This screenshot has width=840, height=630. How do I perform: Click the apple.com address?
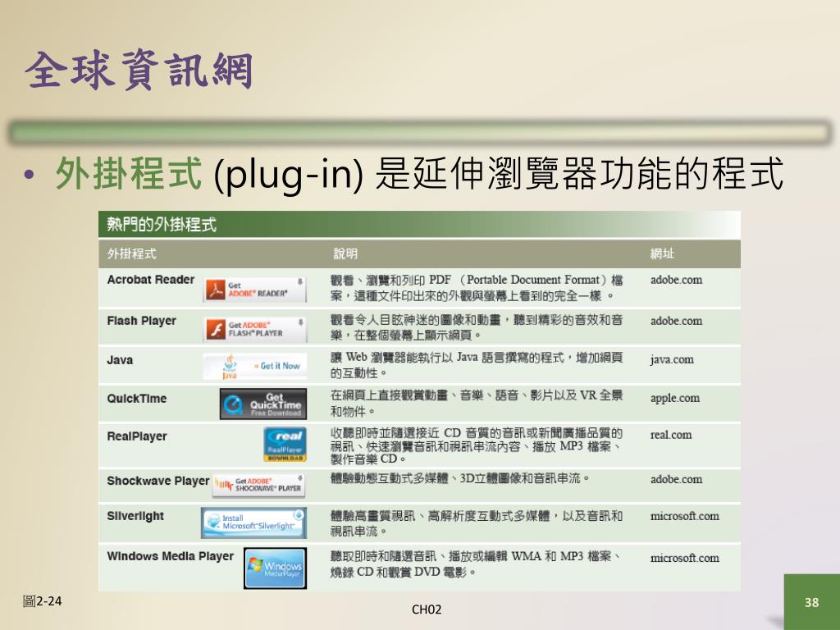tap(675, 398)
